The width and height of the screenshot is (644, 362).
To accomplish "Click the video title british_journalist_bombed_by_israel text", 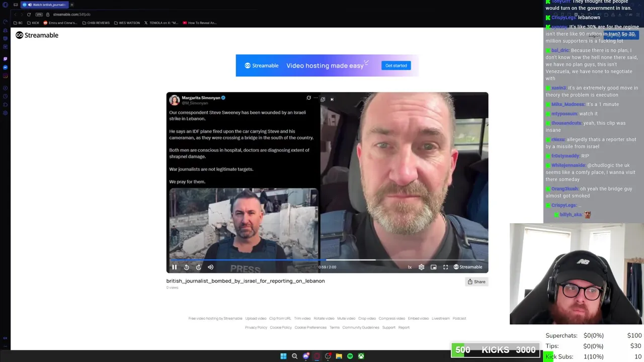I will [246, 281].
